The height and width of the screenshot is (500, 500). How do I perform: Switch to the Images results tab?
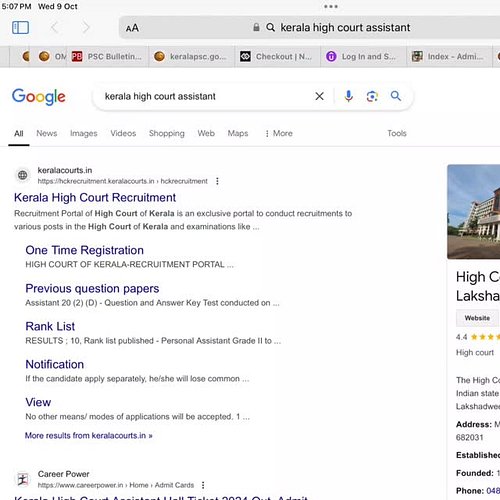coord(84,133)
